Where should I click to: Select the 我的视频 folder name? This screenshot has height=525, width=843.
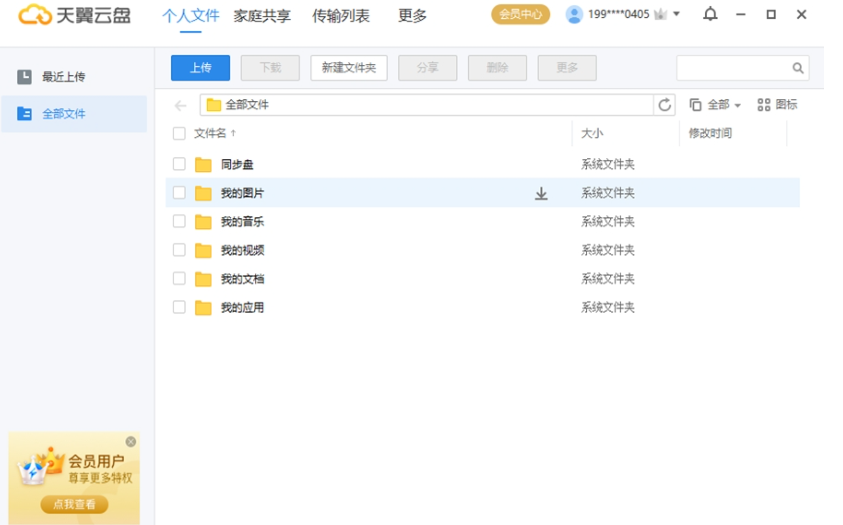tap(242, 250)
